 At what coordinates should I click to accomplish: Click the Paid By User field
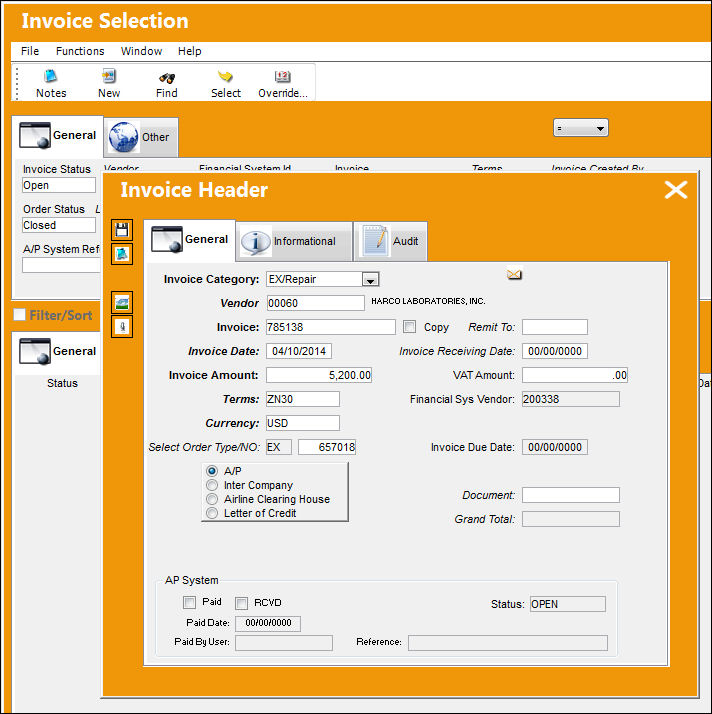[284, 643]
